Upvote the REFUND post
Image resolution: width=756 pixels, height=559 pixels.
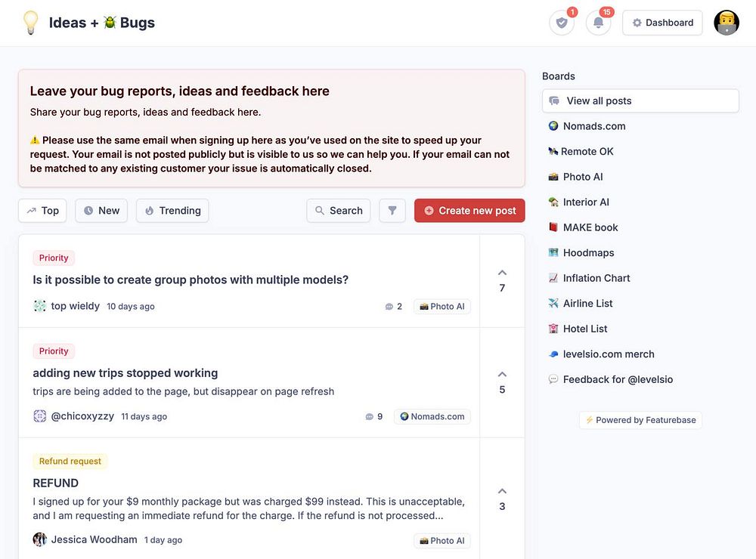coord(502,499)
